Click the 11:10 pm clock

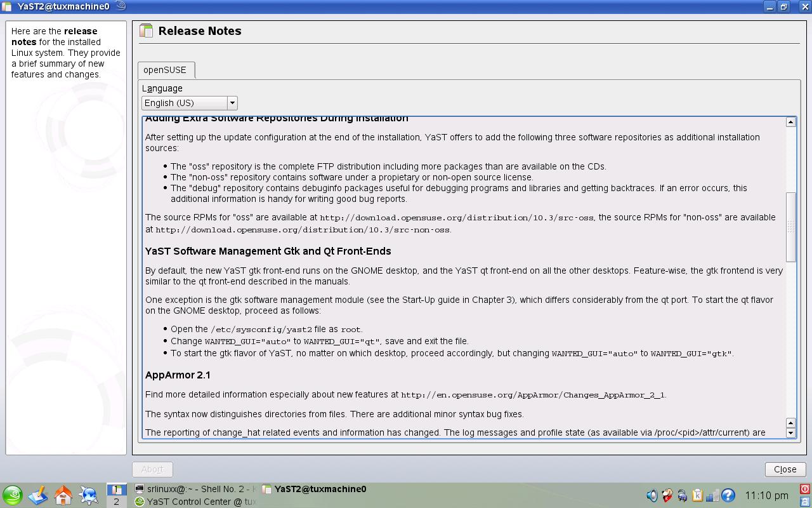(x=767, y=495)
